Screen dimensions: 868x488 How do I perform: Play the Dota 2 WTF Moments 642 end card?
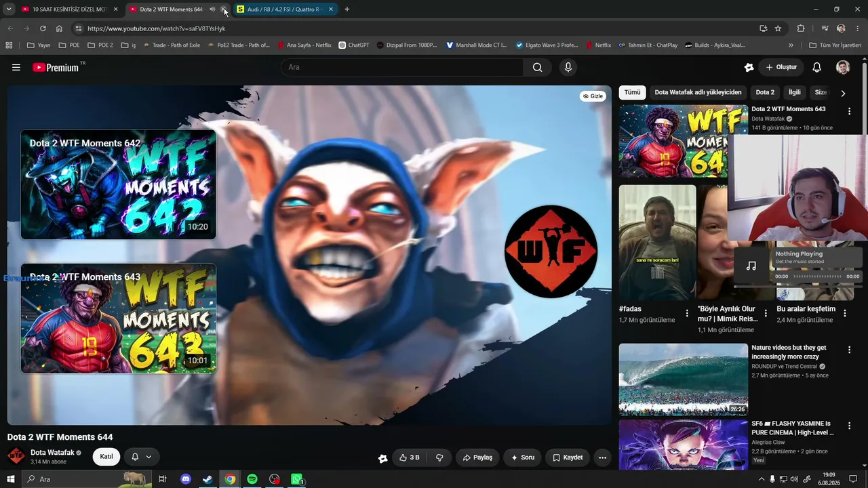tap(119, 184)
